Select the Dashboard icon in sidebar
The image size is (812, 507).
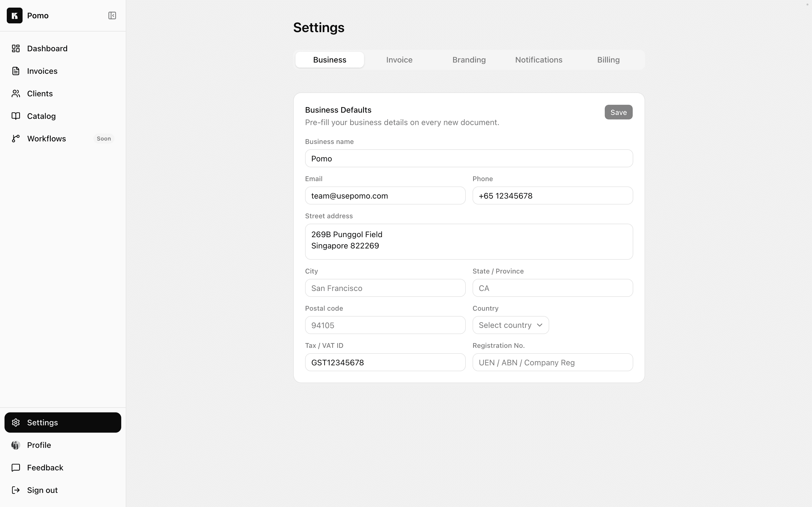(16, 48)
